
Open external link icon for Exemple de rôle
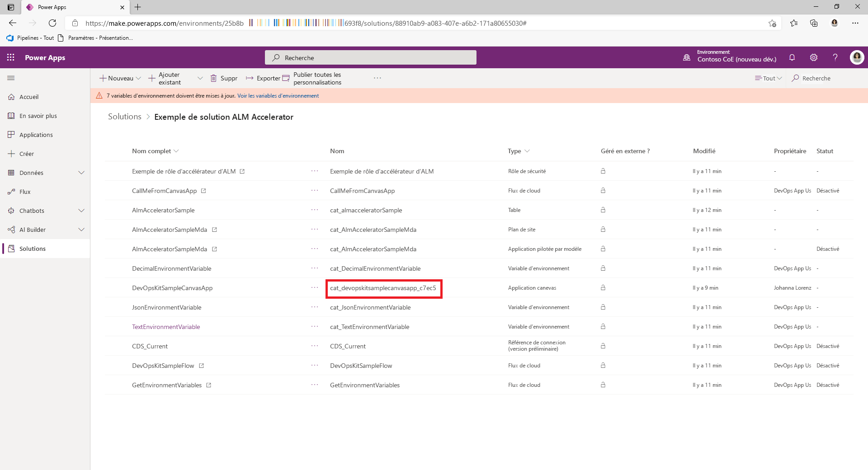pyautogui.click(x=242, y=171)
